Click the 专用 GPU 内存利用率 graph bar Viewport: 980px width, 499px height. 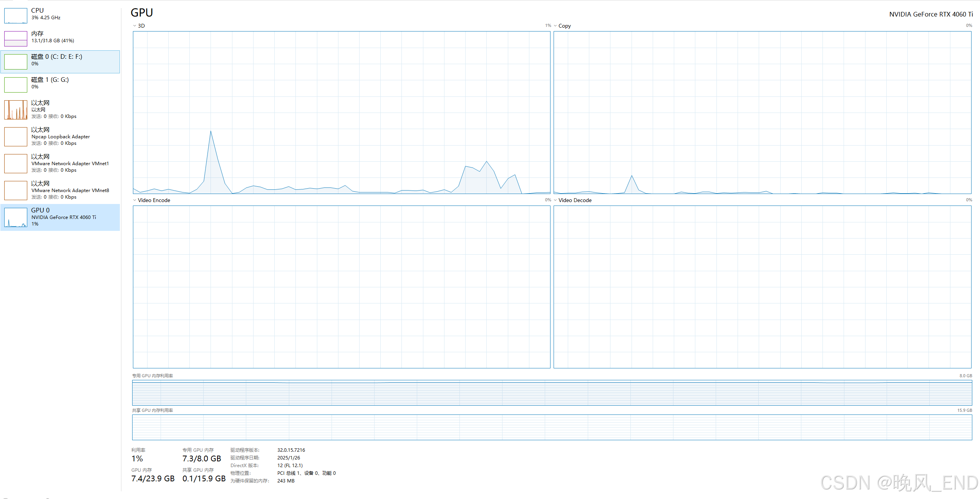[552, 393]
